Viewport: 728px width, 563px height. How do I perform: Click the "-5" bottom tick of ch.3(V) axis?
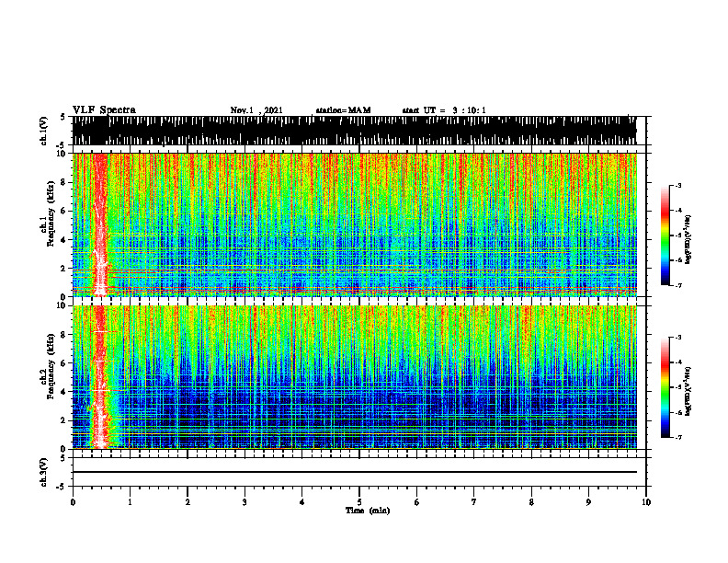tap(61, 487)
